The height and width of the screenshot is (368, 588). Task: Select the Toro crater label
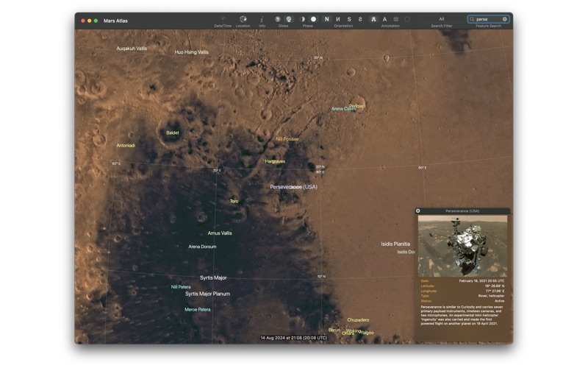pyautogui.click(x=234, y=201)
